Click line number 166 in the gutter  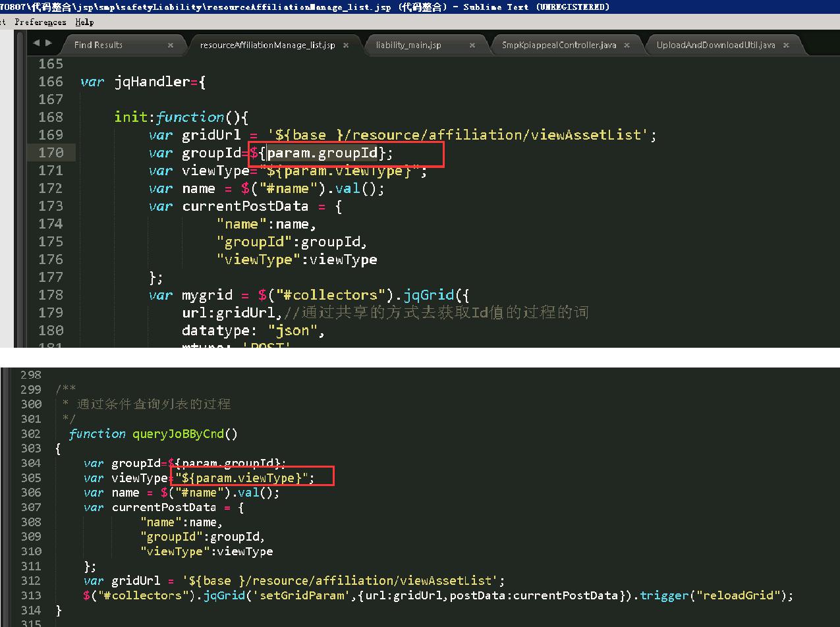[x=51, y=82]
